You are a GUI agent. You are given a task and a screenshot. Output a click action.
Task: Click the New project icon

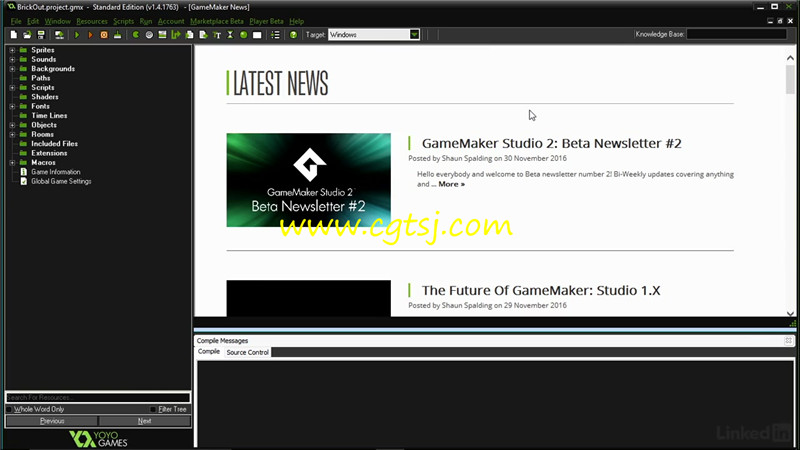click(14, 35)
